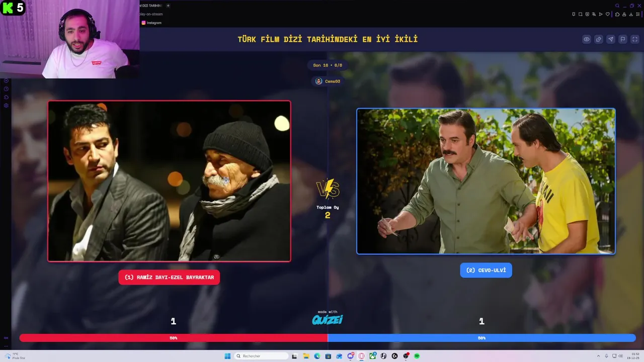Click the pin icon in browser toolbar

[574, 14]
